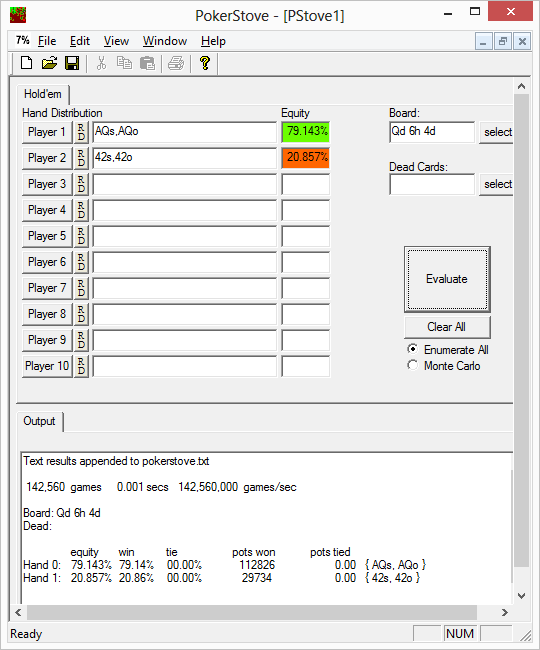Click the pots won value 29734

click(257, 578)
